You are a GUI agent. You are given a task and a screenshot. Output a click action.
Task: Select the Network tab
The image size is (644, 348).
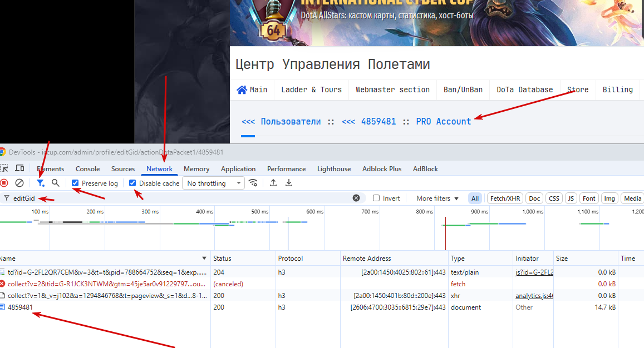click(159, 168)
